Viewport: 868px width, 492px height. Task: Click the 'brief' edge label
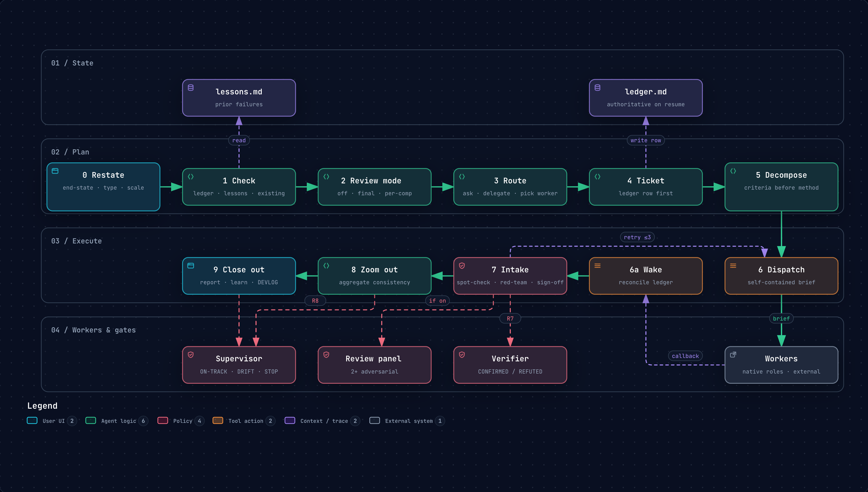(781, 318)
